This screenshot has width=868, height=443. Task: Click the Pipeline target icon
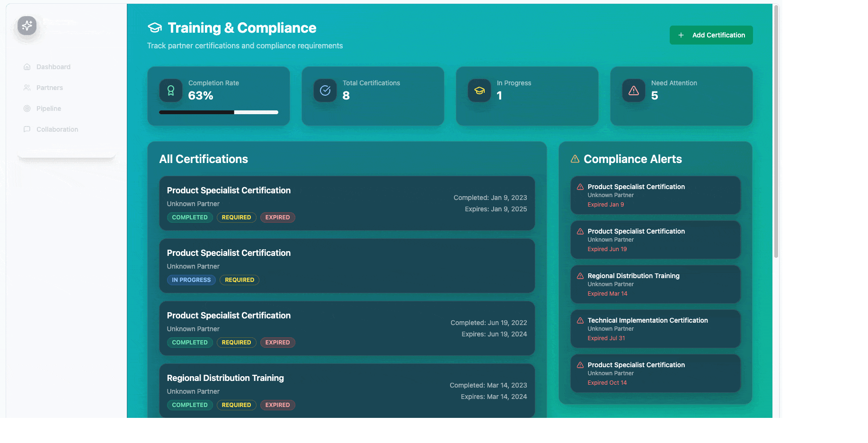click(x=27, y=108)
